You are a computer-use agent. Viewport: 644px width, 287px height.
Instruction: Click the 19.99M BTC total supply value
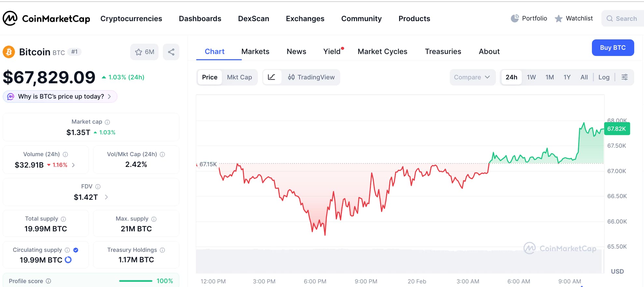click(46, 229)
